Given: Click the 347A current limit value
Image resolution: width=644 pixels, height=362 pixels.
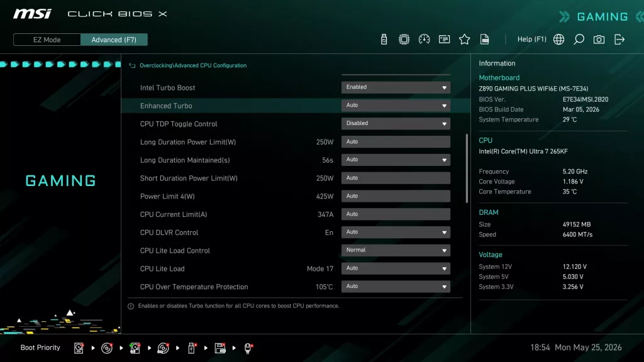Looking at the screenshot, I should pos(325,215).
